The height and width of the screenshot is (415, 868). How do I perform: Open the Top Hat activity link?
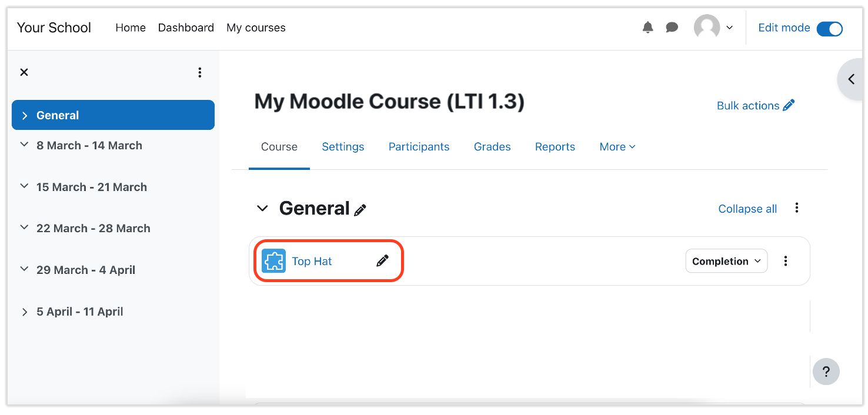click(x=311, y=260)
